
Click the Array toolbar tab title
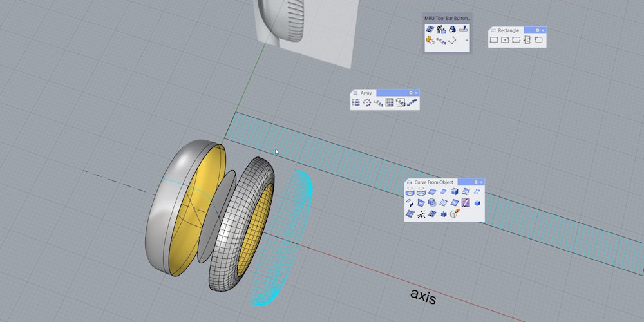tap(366, 93)
